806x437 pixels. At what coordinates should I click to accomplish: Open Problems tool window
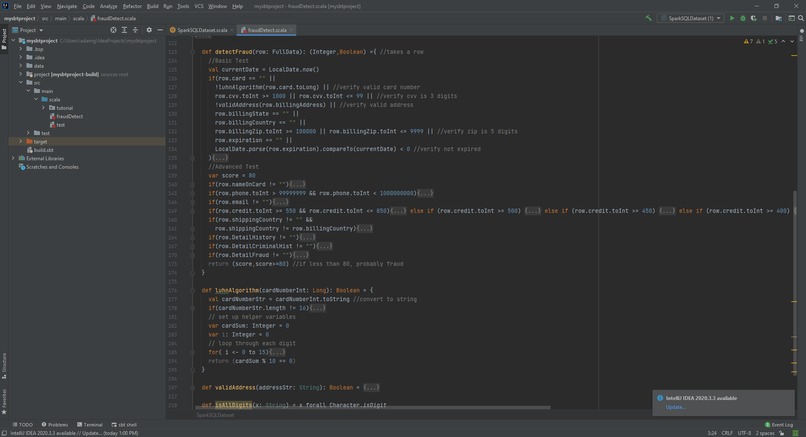[x=54, y=425]
